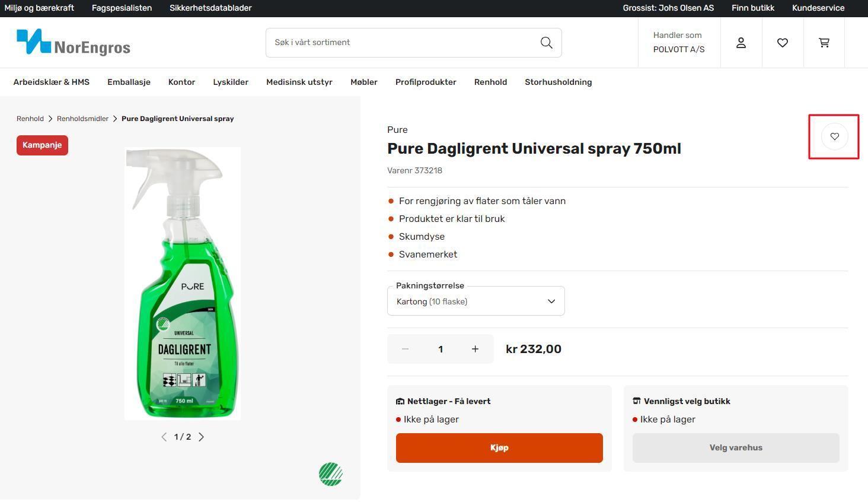Click the search magnifier icon
Viewport: 868px width, 502px height.
click(546, 43)
